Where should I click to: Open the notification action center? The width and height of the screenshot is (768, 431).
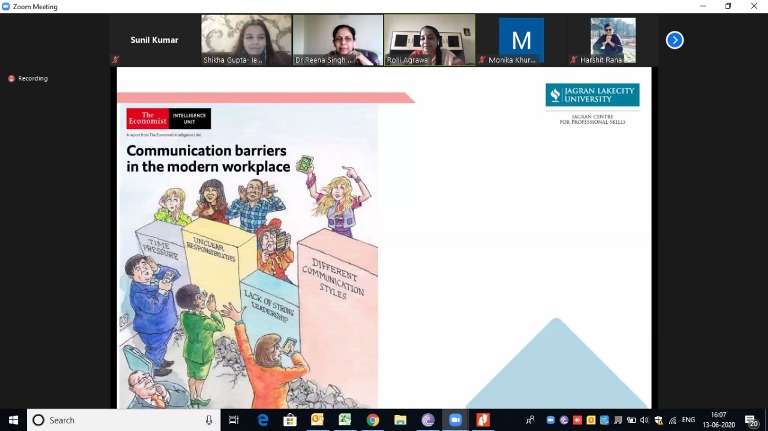[751, 420]
